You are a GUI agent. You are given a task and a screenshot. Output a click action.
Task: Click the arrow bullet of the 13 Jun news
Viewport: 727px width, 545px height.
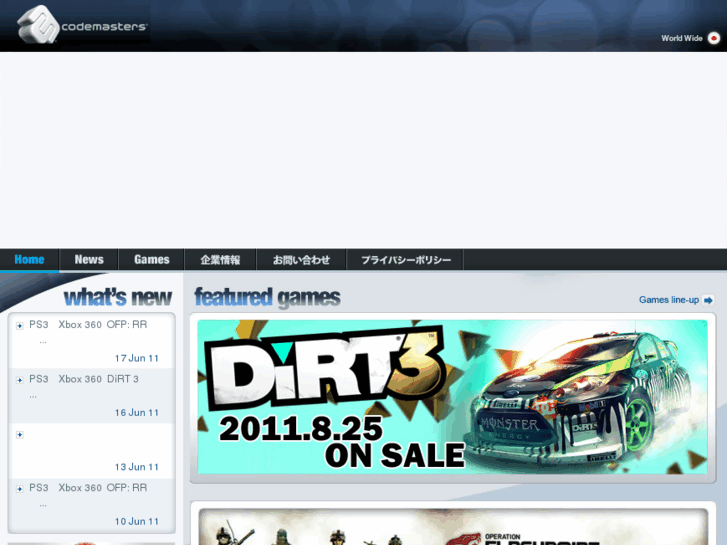[19, 434]
